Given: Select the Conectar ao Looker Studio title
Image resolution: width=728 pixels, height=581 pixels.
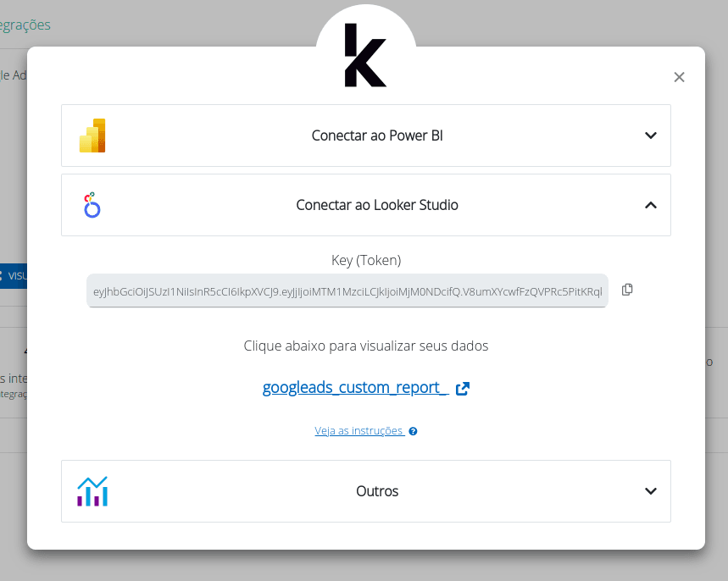Looking at the screenshot, I should (377, 205).
